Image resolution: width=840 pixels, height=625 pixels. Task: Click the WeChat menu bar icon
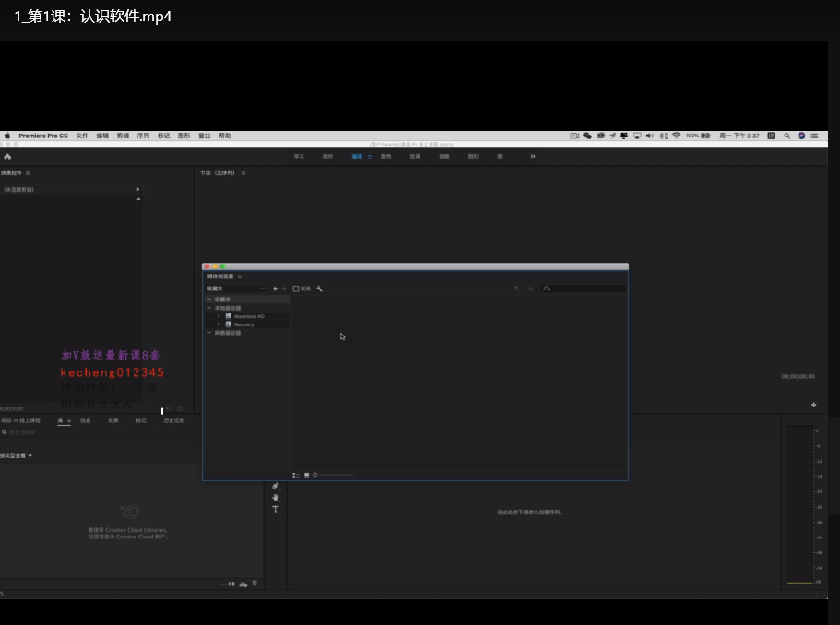click(587, 136)
